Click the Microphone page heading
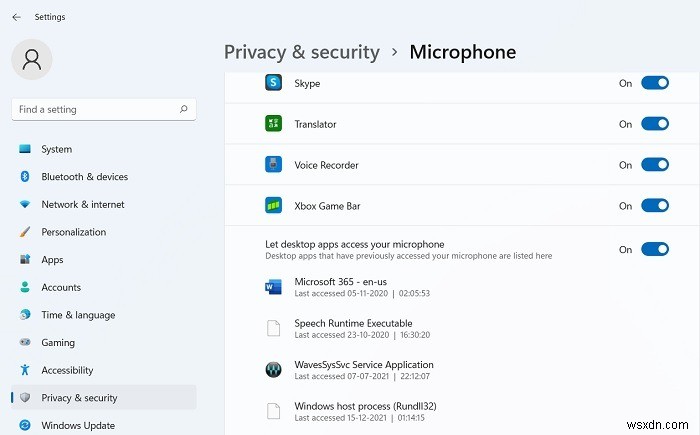 click(463, 52)
